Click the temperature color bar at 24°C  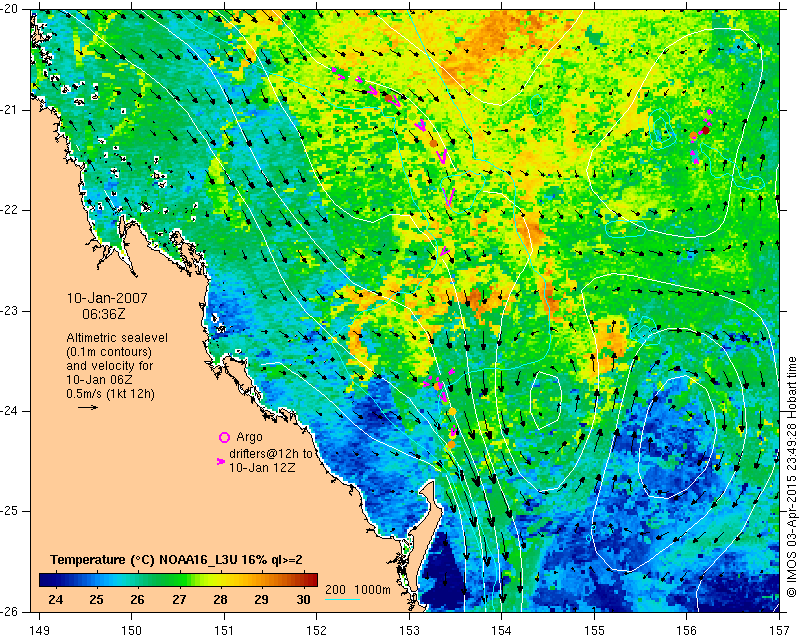(55, 580)
